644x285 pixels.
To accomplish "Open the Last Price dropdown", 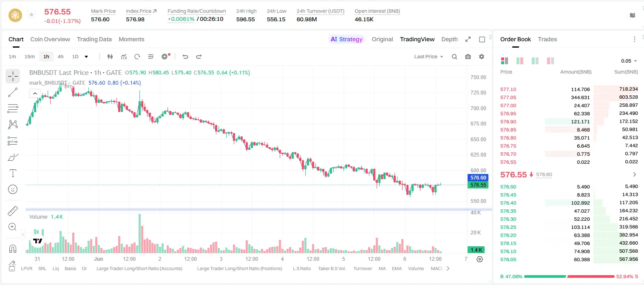I will pos(428,57).
